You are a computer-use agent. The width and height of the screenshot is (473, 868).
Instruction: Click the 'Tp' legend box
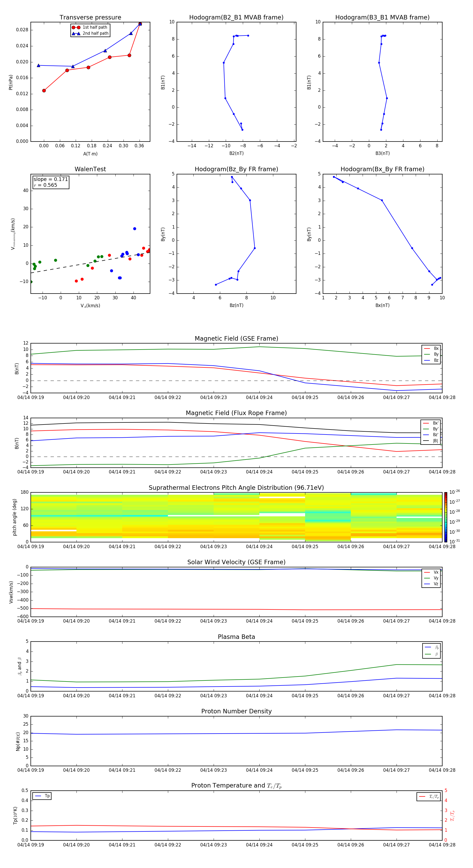pos(42,796)
